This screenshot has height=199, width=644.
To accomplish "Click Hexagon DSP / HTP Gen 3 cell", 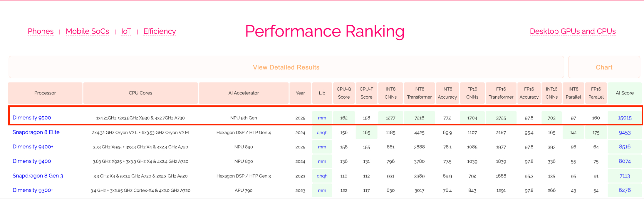I will tap(244, 176).
